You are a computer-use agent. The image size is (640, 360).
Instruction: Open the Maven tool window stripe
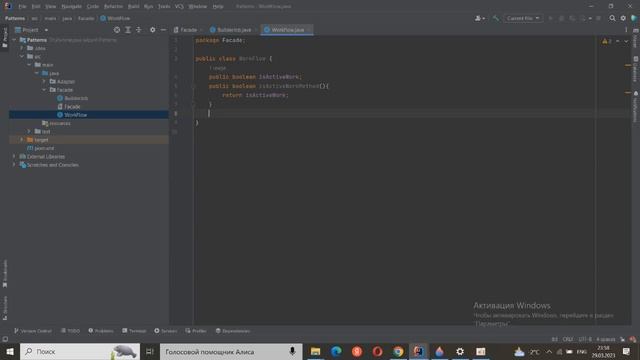click(636, 38)
